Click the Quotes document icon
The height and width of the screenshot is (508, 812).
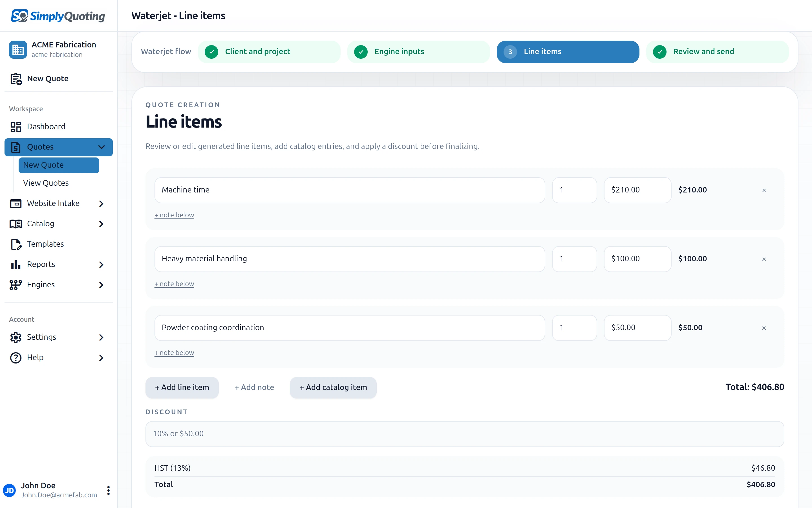(16, 147)
